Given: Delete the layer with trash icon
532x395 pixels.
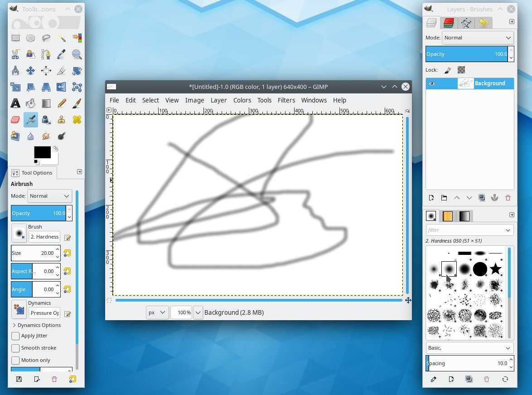Looking at the screenshot, I should [508, 198].
